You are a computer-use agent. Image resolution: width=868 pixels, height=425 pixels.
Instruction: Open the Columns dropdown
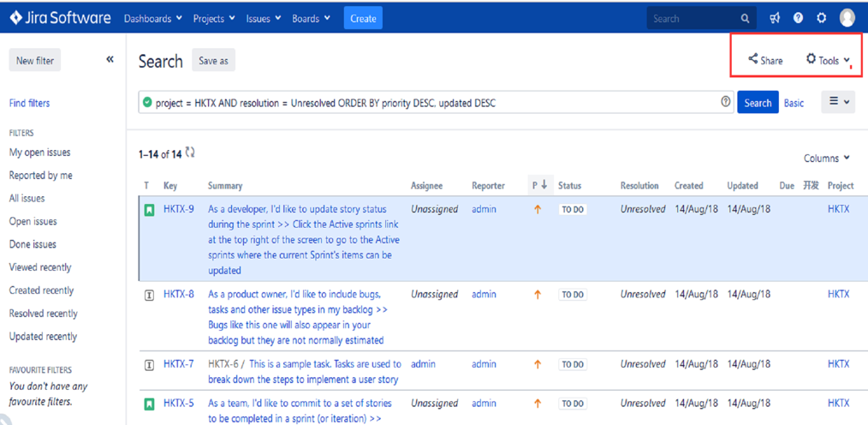[x=826, y=159]
